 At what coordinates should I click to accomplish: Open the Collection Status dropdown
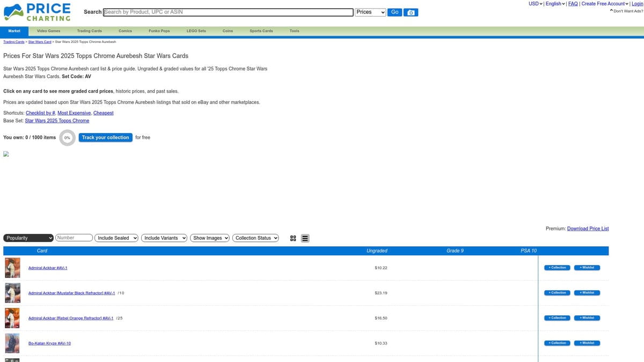tap(255, 238)
